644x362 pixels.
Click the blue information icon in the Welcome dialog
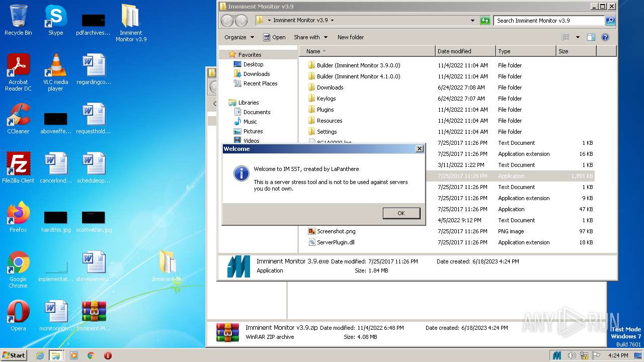click(x=242, y=173)
